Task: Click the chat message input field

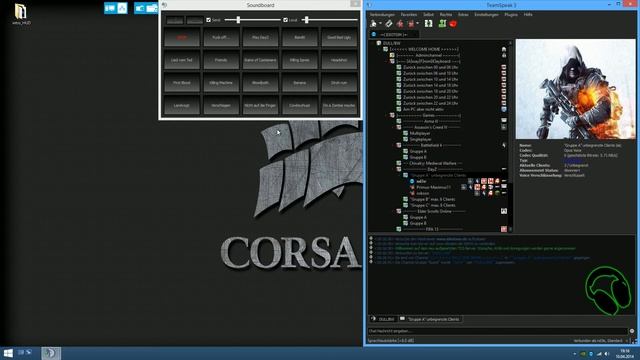Action: (498, 331)
